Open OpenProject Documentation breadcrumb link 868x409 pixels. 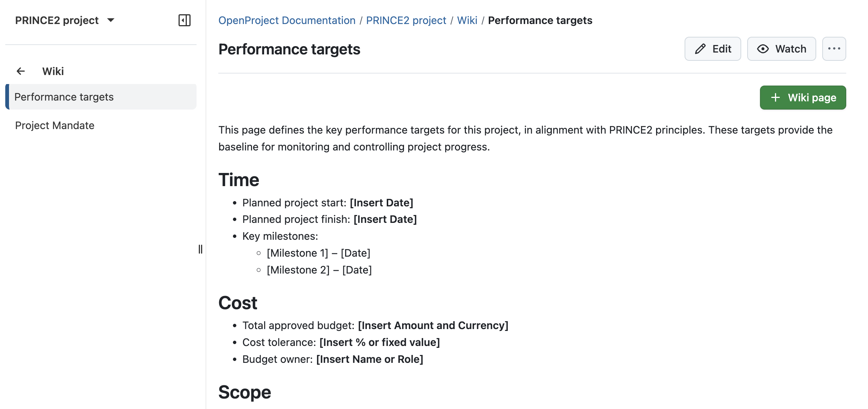click(x=287, y=20)
